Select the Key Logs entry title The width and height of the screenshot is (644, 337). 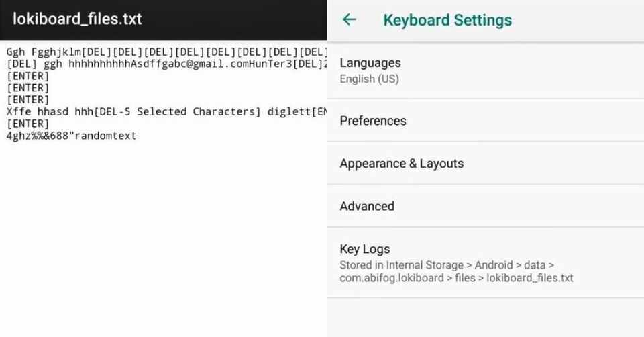[x=365, y=249]
